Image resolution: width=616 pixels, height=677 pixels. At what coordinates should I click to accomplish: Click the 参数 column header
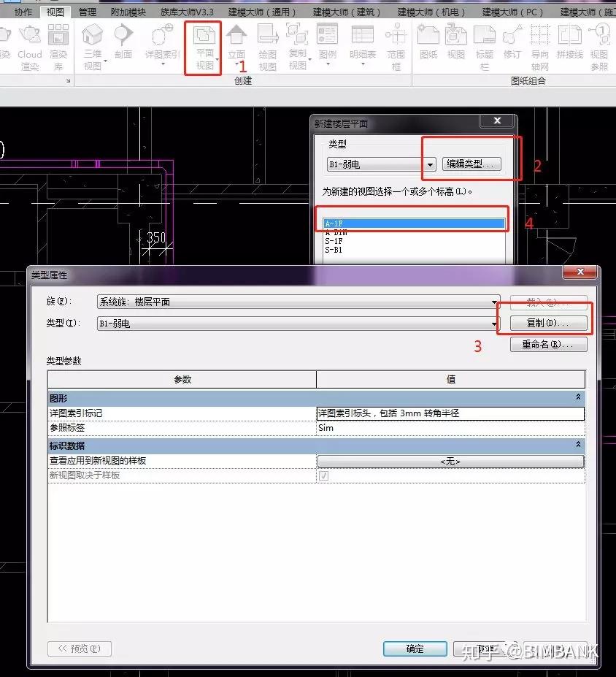tap(182, 380)
